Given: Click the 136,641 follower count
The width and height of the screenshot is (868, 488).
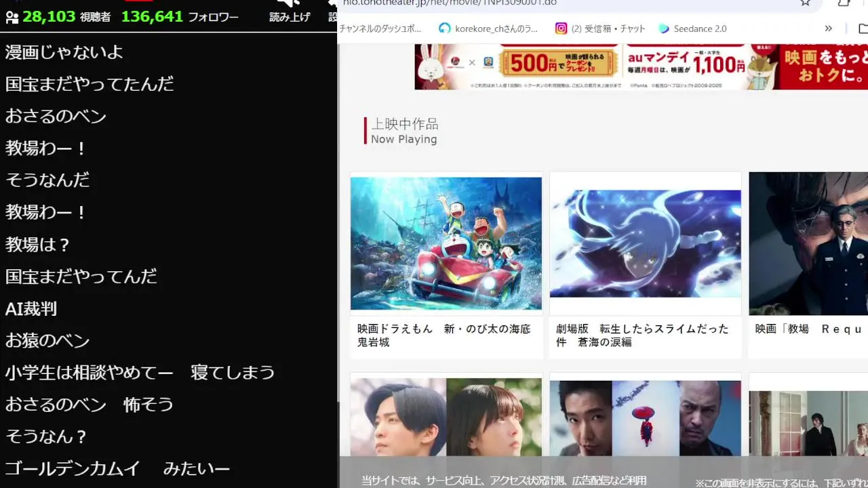Looking at the screenshot, I should (x=152, y=16).
